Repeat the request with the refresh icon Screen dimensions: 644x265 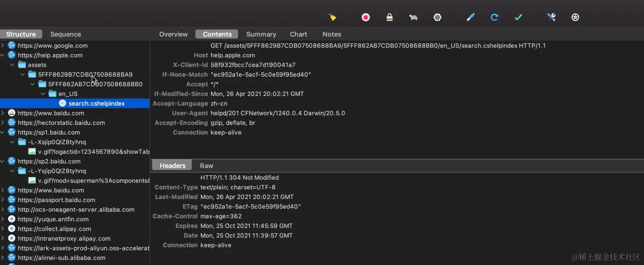click(x=494, y=17)
